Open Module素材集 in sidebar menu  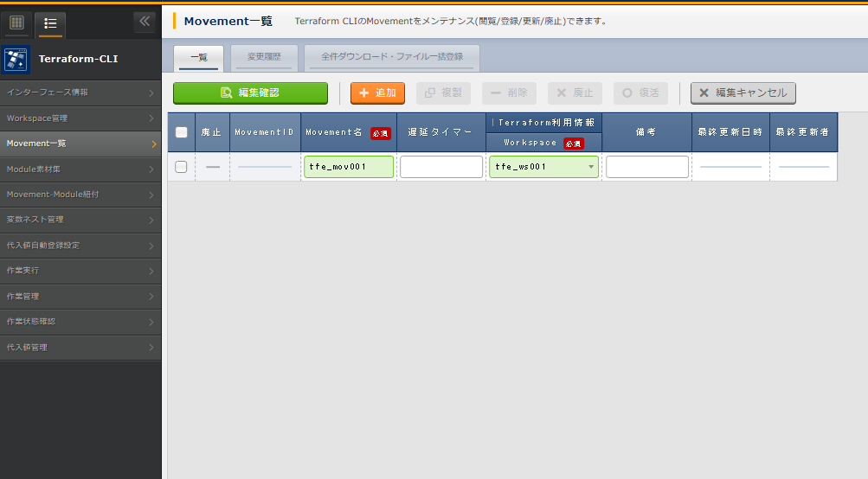pyautogui.click(x=80, y=169)
